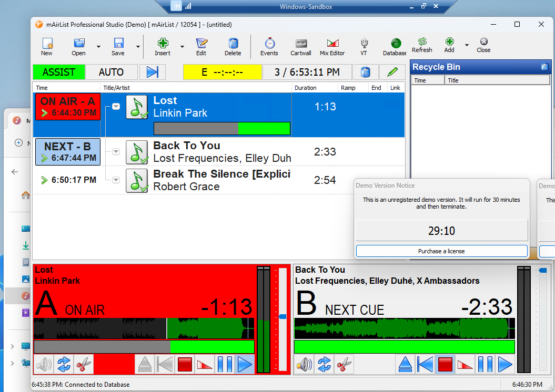Switch playlist to AUTO mode
The width and height of the screenshot is (555, 392).
coord(111,72)
